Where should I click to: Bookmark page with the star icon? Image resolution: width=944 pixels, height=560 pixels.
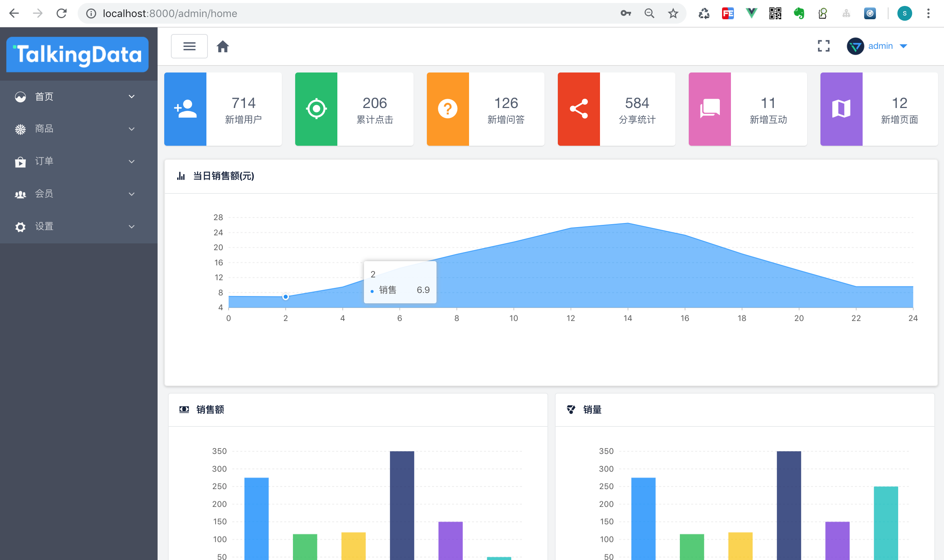(x=673, y=14)
